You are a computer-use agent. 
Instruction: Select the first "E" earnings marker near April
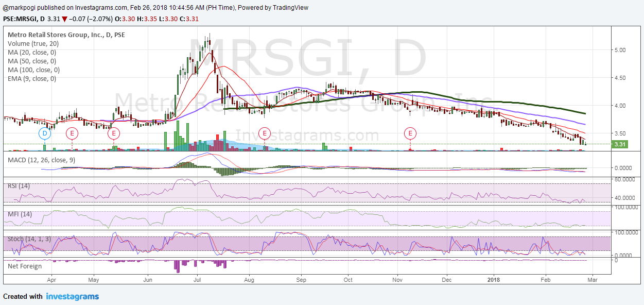click(72, 133)
